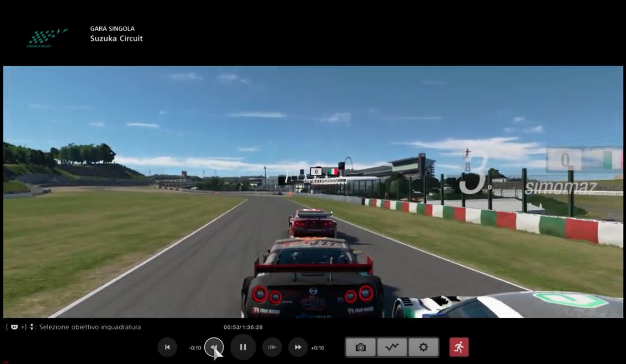
Task: Open the telemetry graph button
Action: point(392,347)
